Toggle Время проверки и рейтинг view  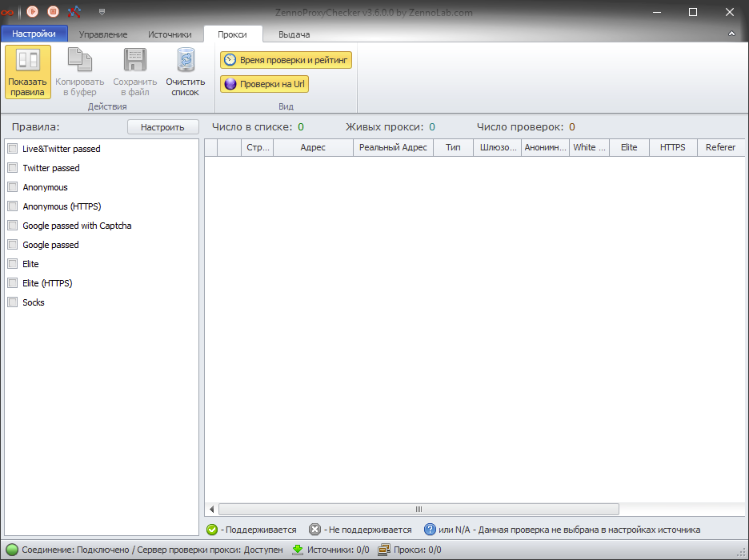point(286,60)
